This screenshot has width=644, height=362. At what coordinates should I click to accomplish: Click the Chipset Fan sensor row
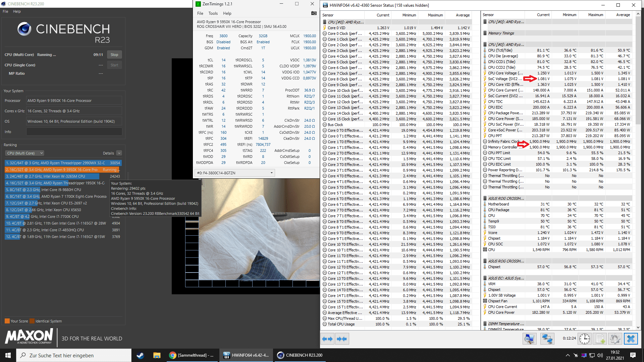[557, 301]
